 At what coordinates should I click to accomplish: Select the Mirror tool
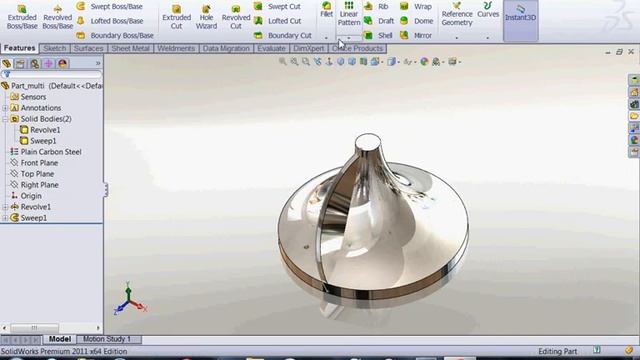416,36
